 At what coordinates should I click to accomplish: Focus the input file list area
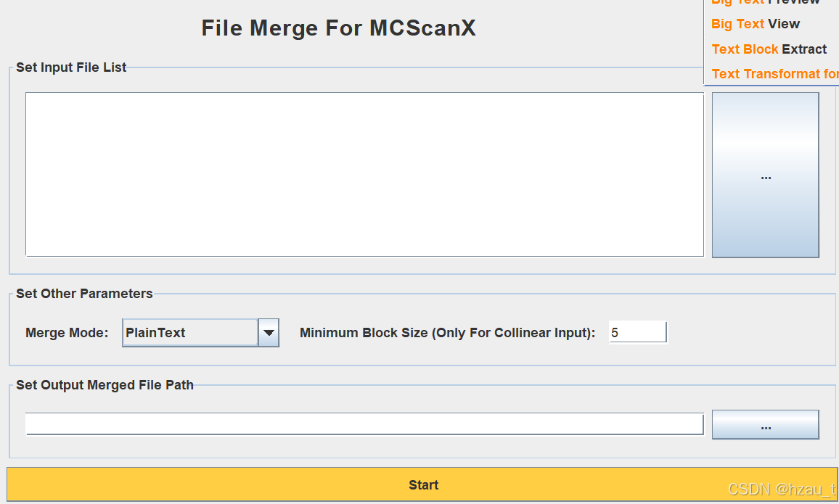[x=364, y=174]
